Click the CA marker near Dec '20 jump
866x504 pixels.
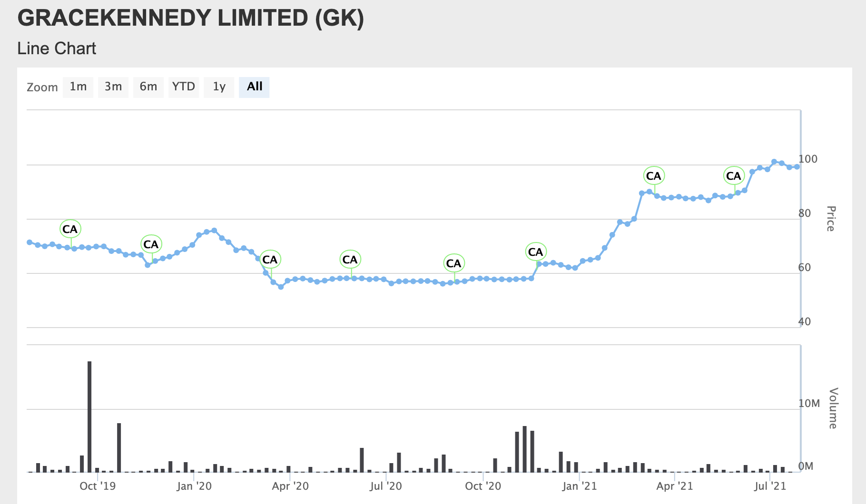(535, 252)
